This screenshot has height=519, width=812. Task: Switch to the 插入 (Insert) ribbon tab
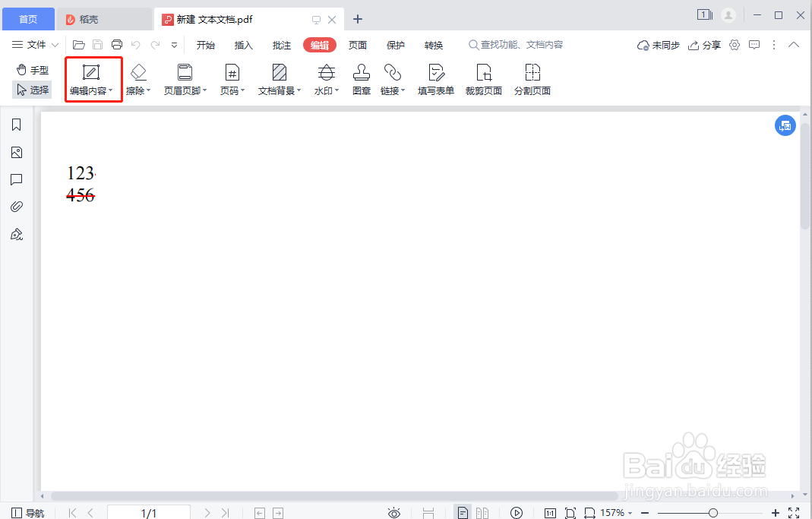(243, 45)
